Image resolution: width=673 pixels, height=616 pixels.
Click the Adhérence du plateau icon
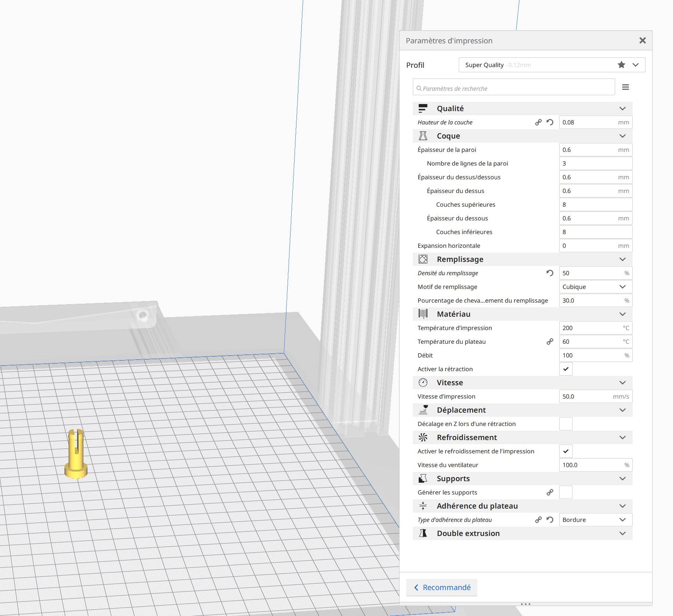coord(423,506)
